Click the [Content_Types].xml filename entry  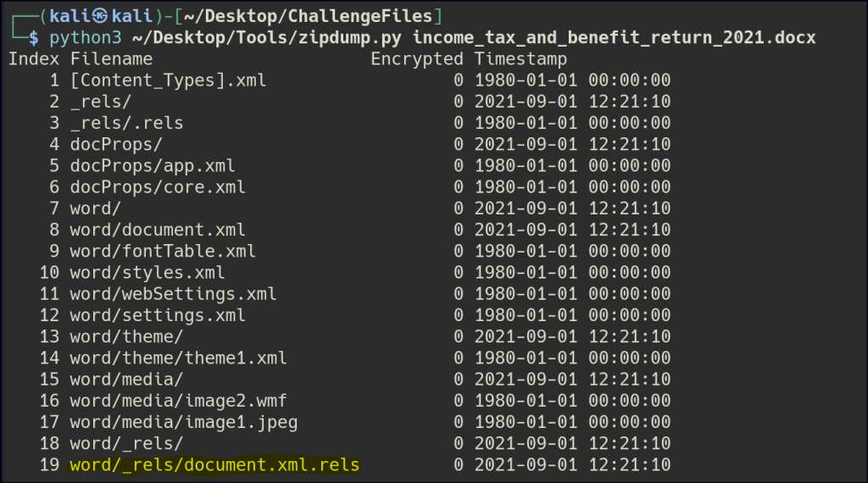point(168,80)
